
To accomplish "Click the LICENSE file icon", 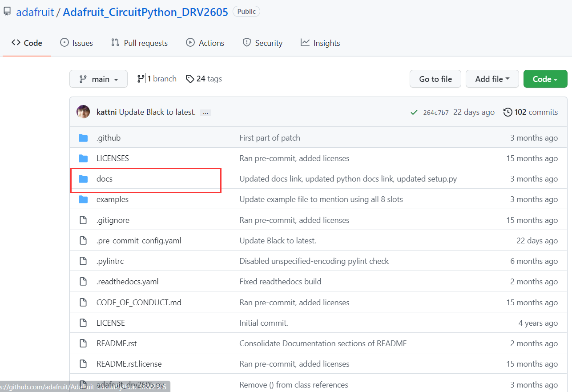I will pyautogui.click(x=83, y=323).
